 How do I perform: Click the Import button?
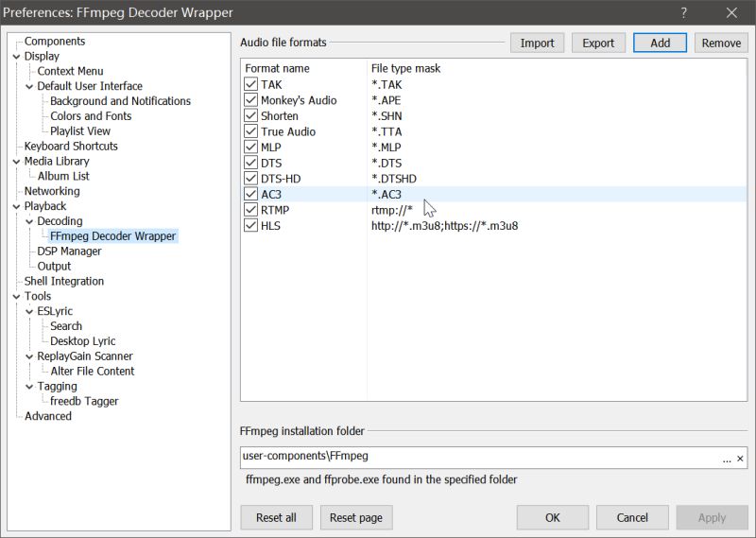[537, 43]
